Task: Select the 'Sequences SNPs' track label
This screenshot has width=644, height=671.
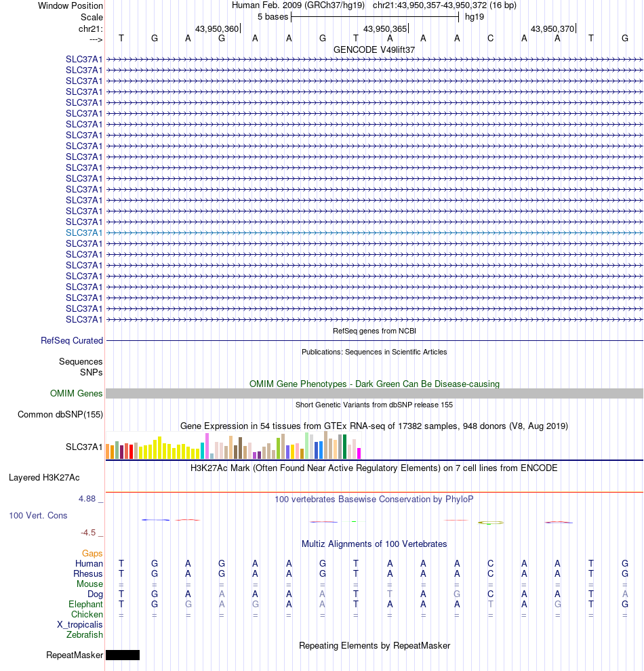Action: click(x=81, y=367)
